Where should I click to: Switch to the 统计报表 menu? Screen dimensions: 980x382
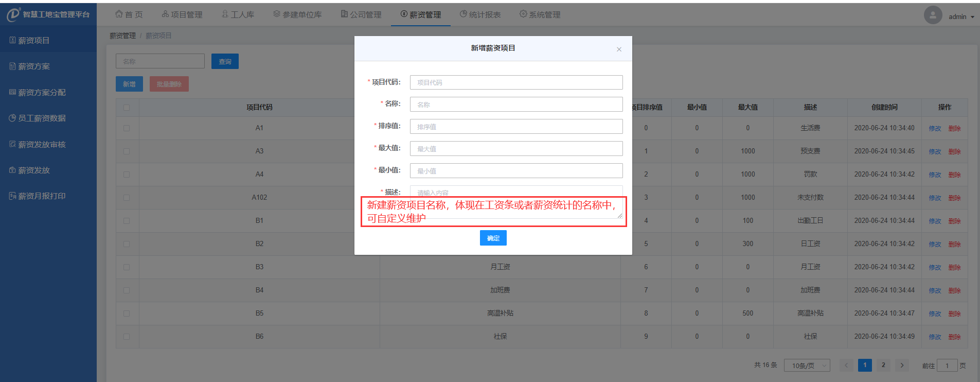coord(480,14)
